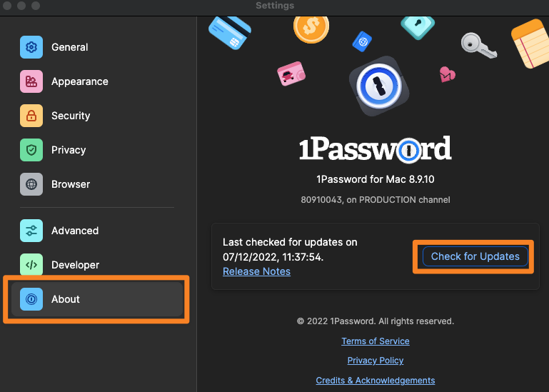Open the Privacy Policy link

[376, 361]
